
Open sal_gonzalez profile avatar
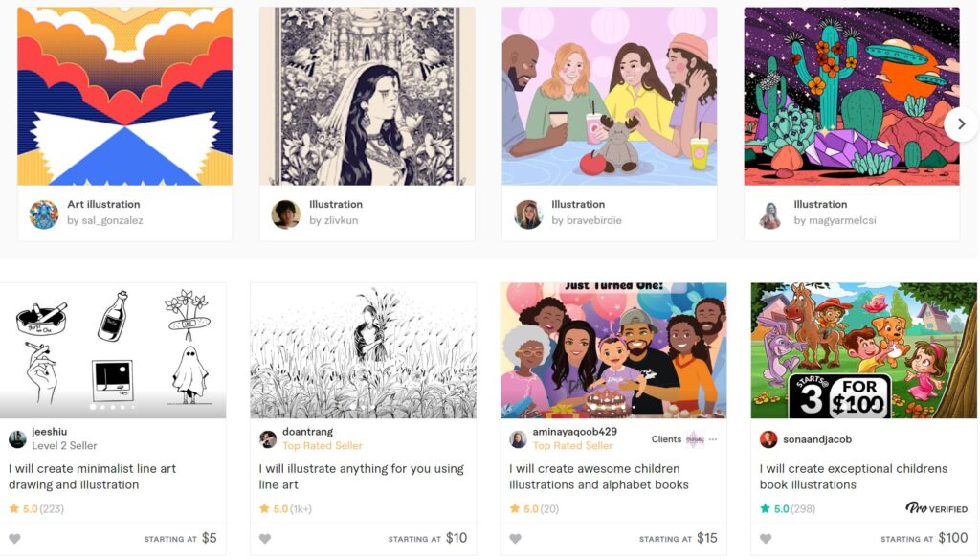tap(44, 214)
